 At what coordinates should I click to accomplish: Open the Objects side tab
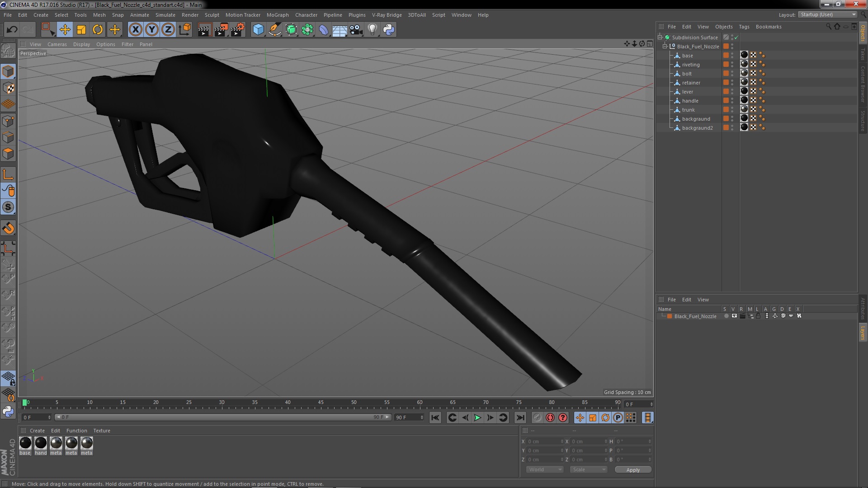(863, 33)
